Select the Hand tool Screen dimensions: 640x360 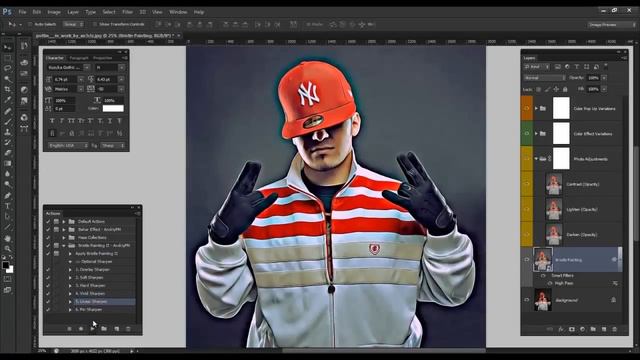tap(7, 238)
